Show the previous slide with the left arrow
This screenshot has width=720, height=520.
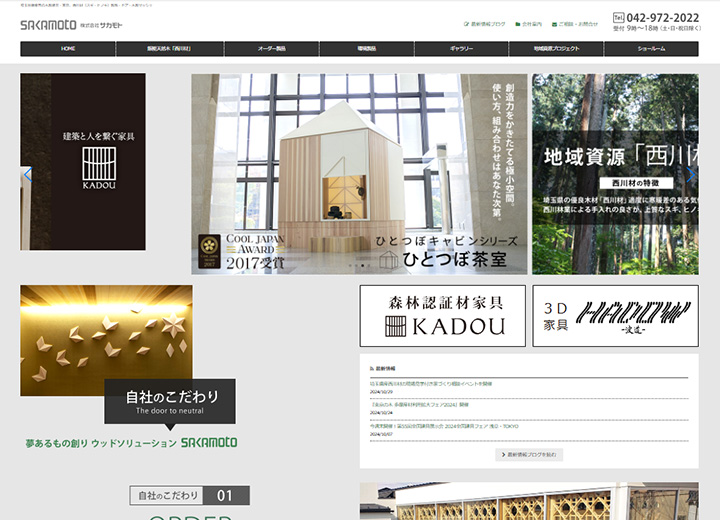click(x=28, y=175)
